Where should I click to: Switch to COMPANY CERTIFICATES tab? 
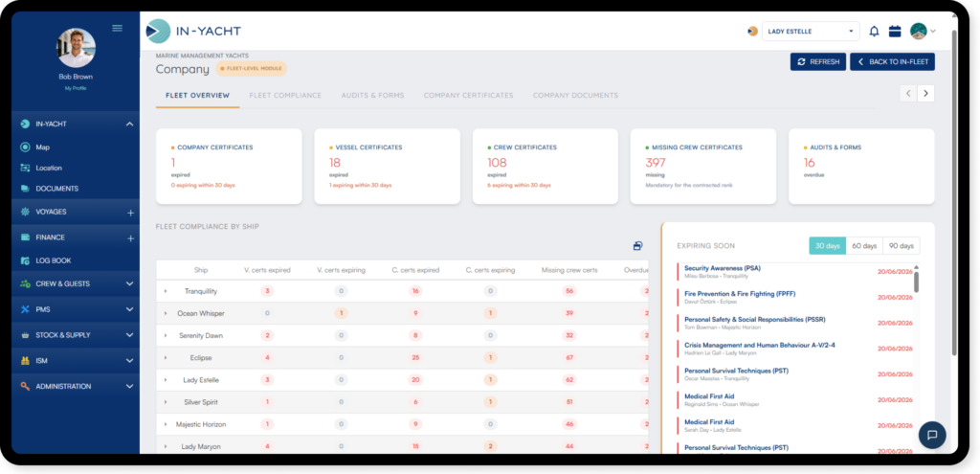coord(468,96)
